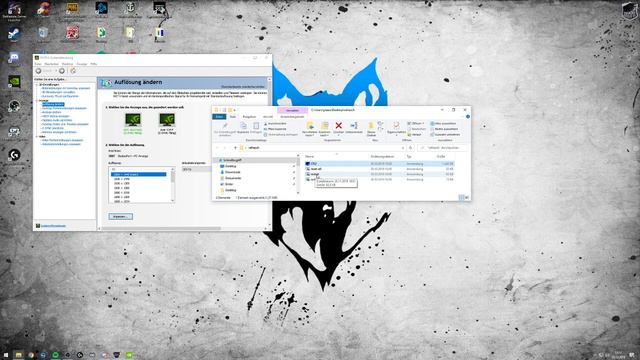Click the Neuer Ordner icon in ribbon
The height and width of the screenshot is (360, 640).
tap(371, 125)
